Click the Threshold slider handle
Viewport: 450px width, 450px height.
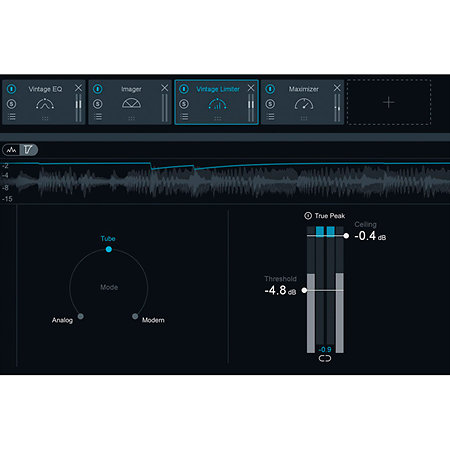(304, 290)
